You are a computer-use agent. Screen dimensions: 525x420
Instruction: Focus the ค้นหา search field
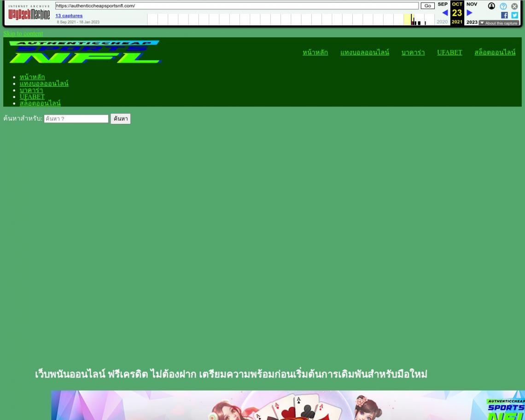[x=76, y=118]
